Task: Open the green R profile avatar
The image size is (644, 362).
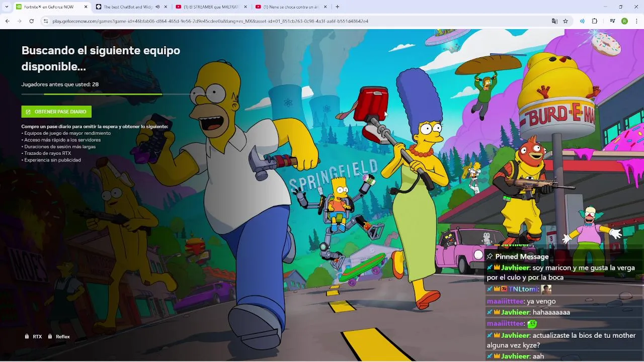Action: click(624, 21)
